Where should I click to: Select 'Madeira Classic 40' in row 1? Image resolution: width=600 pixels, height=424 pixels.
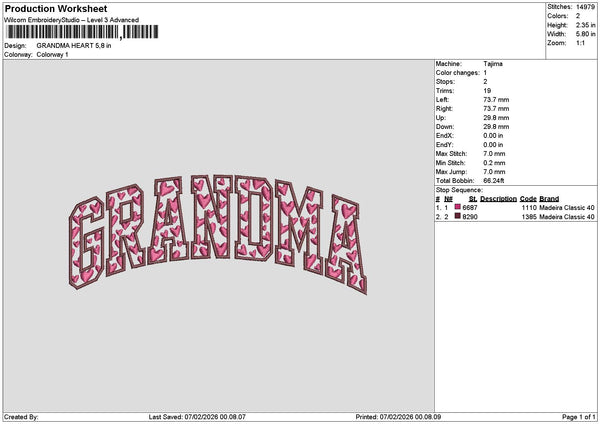click(x=567, y=208)
